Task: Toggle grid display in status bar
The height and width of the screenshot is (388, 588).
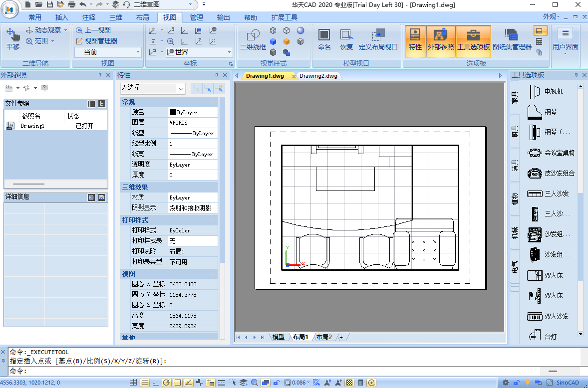Action: [145, 383]
